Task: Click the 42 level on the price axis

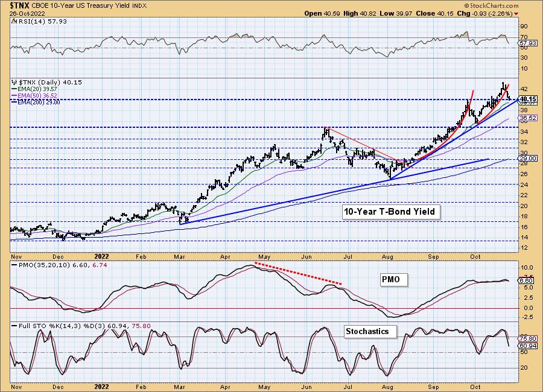Action: click(524, 89)
